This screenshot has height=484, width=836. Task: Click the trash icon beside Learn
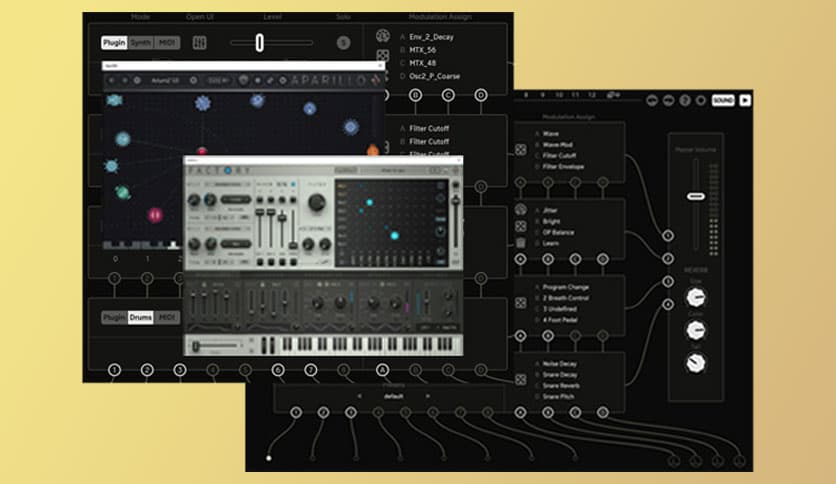[x=520, y=243]
